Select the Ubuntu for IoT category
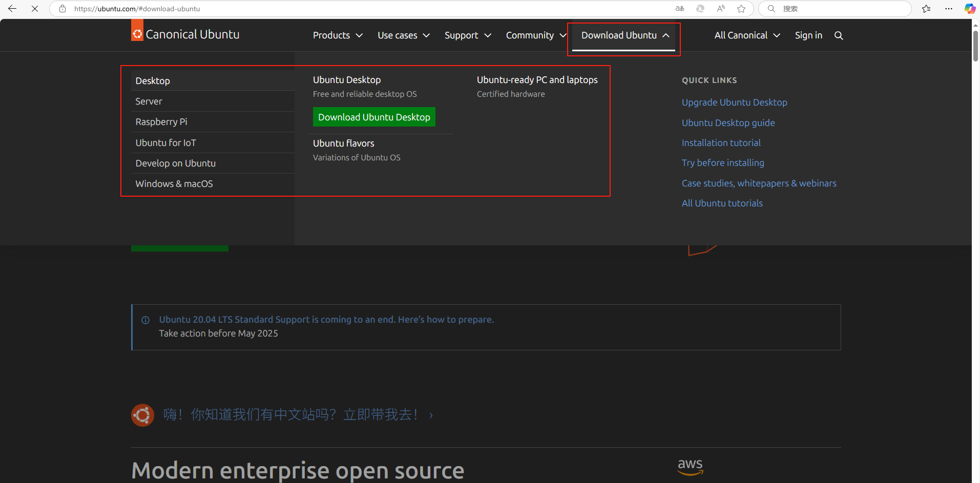 click(213, 143)
